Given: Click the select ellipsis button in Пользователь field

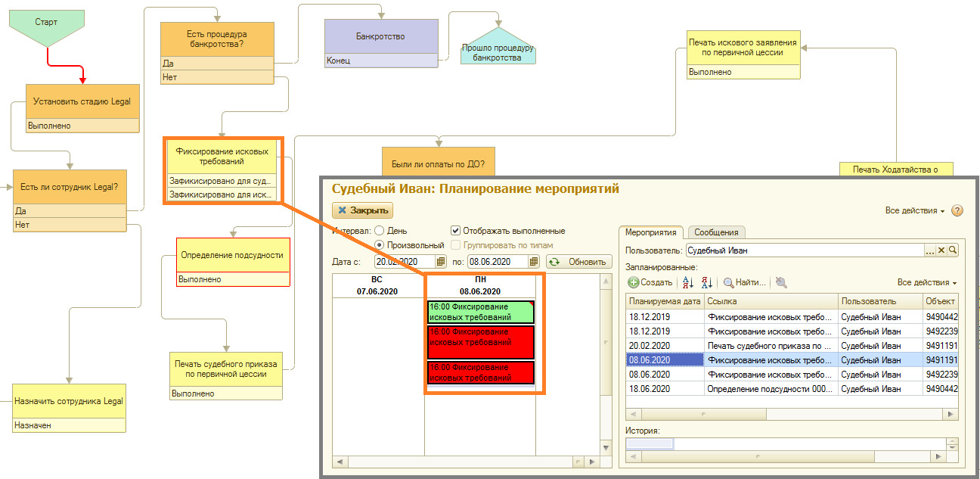Looking at the screenshot, I should (x=930, y=250).
